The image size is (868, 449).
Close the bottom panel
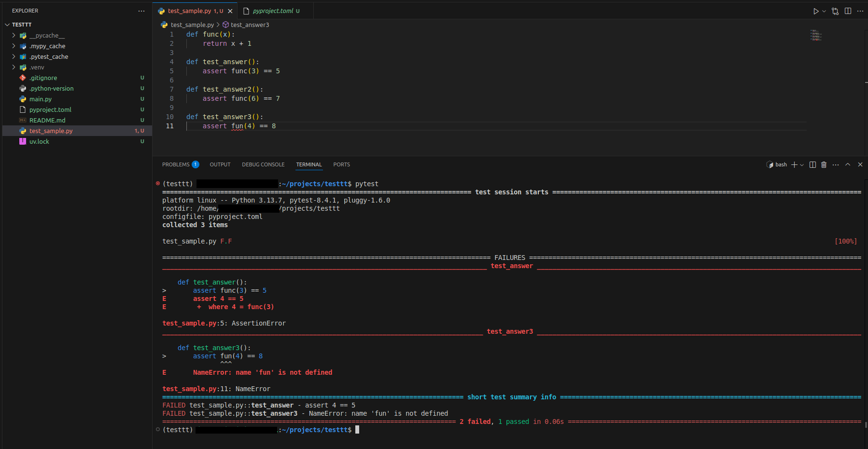tap(860, 164)
